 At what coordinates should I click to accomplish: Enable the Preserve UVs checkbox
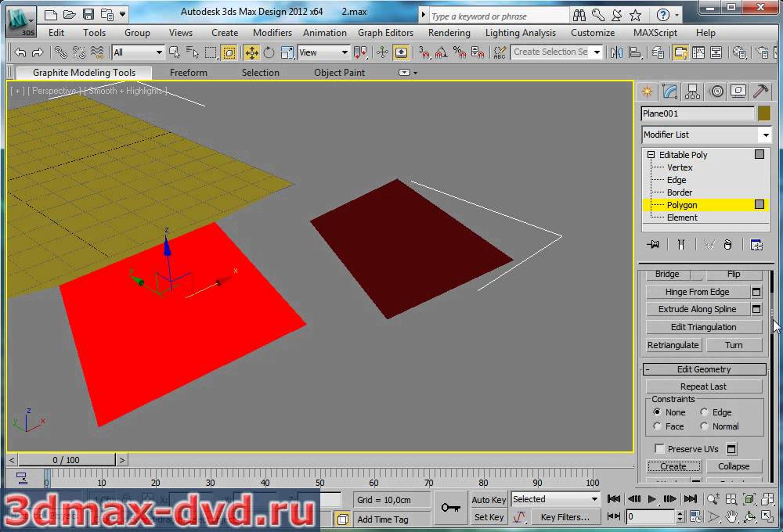(659, 448)
